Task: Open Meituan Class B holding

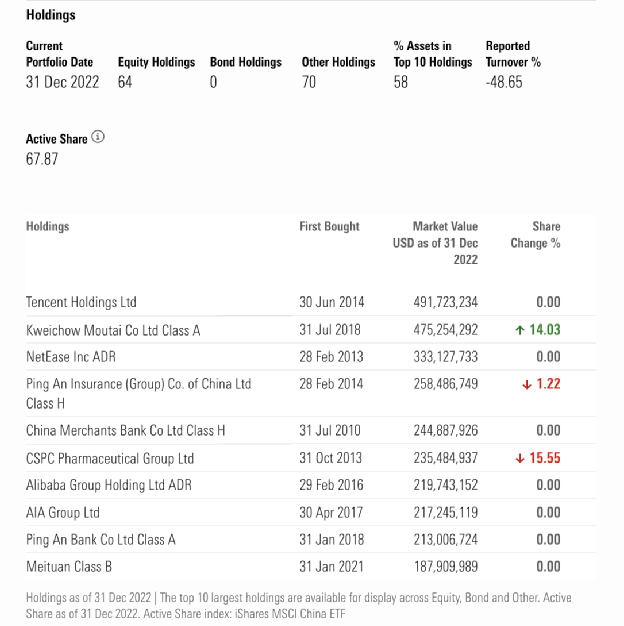Action: pos(69,567)
